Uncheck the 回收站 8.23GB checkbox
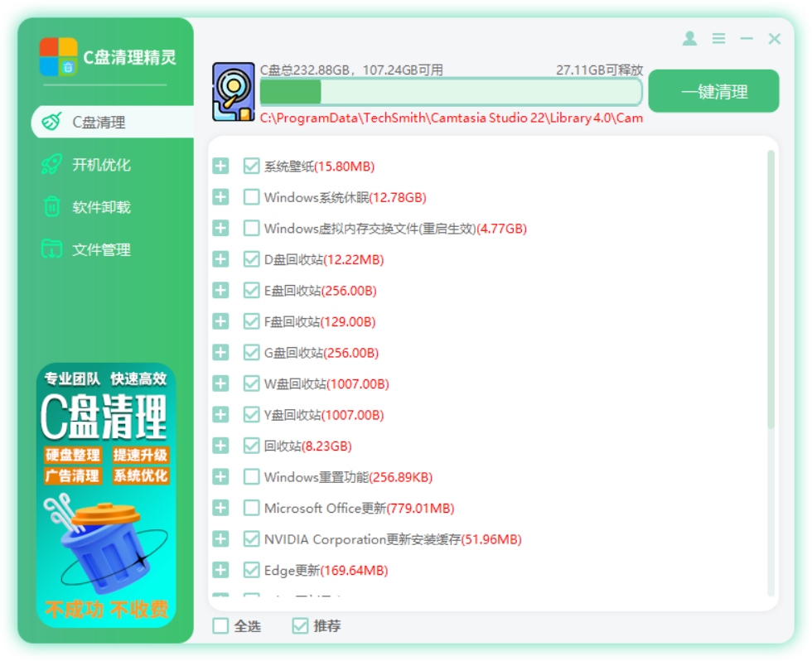 (251, 446)
